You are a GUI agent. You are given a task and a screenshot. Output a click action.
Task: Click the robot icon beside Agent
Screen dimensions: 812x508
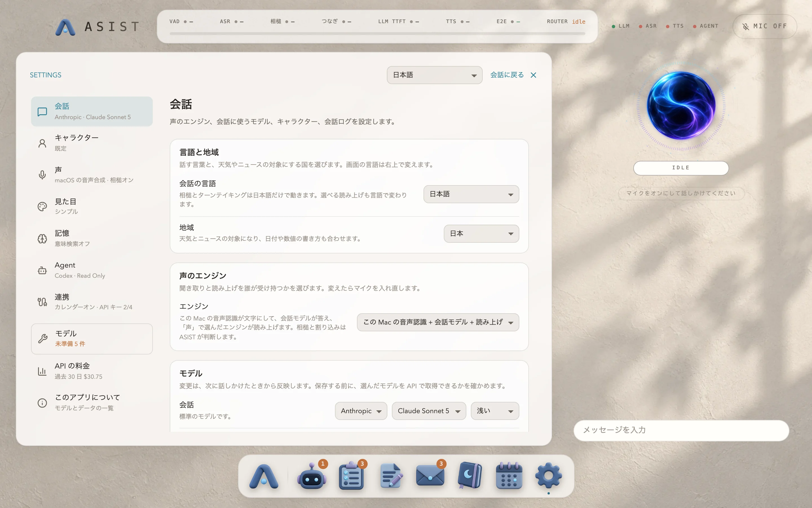pyautogui.click(x=42, y=270)
